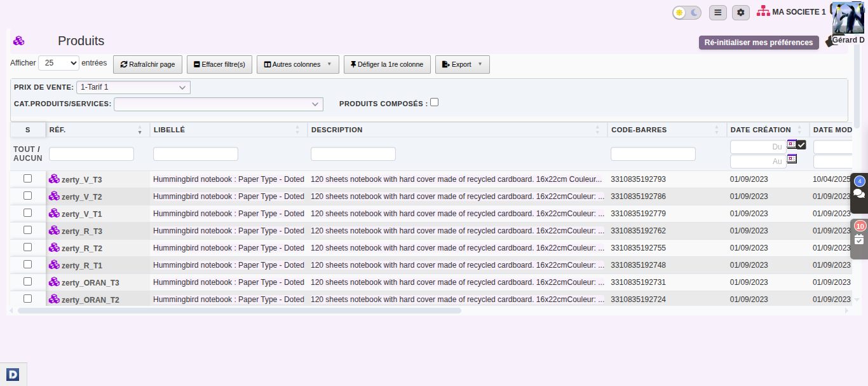Click Ré-initialiser mes préférences button

tap(759, 43)
